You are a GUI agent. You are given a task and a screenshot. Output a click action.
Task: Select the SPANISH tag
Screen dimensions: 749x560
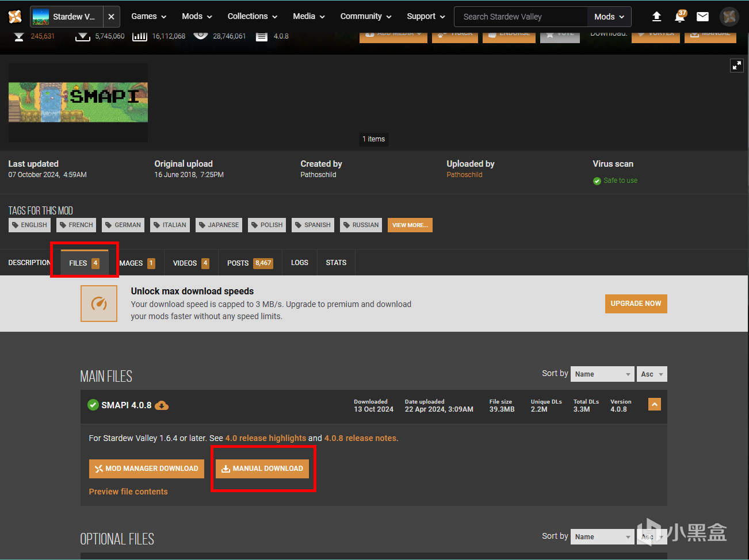tap(313, 225)
